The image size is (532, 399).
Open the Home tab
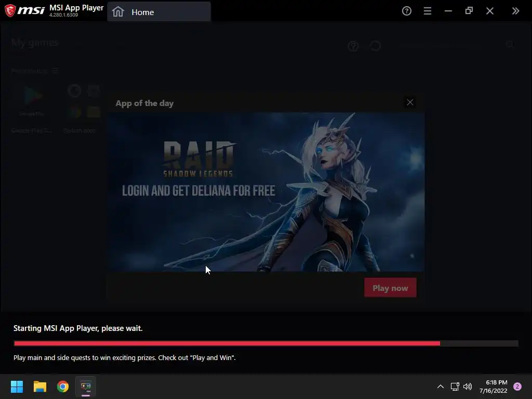[159, 12]
